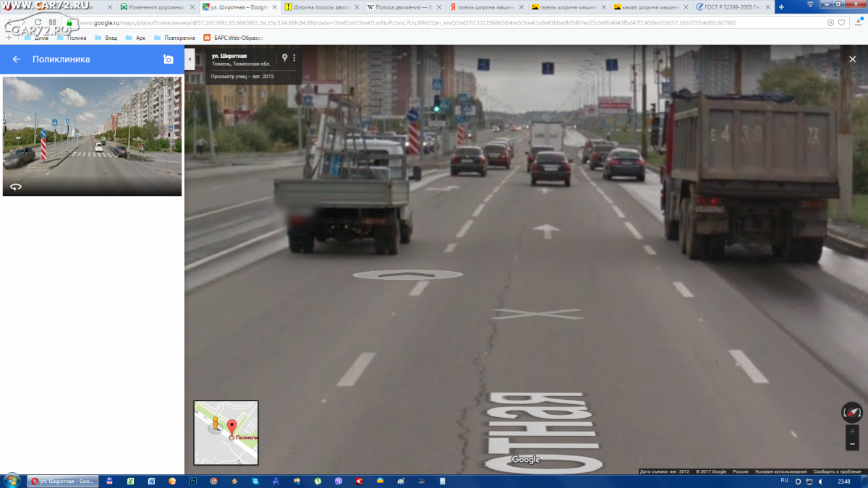The width and height of the screenshot is (868, 488).
Task: Click the Россия link in the footer
Action: coord(741,471)
